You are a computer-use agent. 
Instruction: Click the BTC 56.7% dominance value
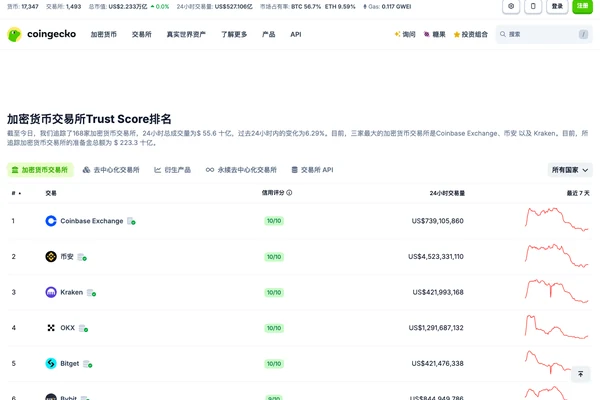coord(306,7)
